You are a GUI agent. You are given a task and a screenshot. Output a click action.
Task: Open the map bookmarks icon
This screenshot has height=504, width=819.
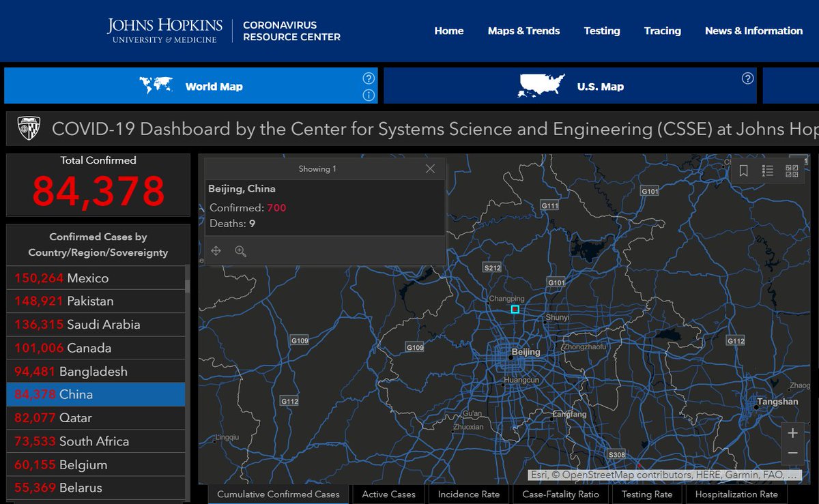point(744,171)
